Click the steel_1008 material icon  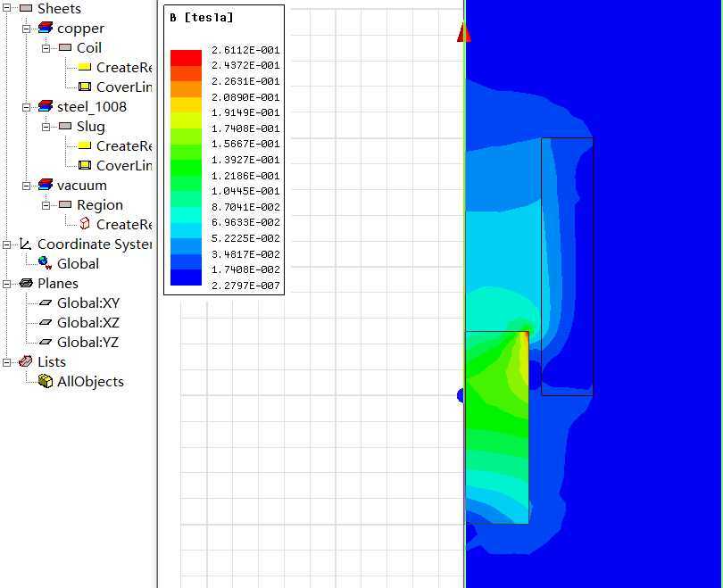[x=46, y=106]
